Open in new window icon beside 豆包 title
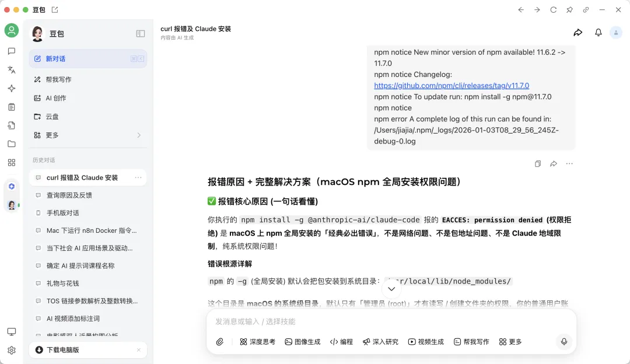The height and width of the screenshot is (364, 630). [55, 10]
